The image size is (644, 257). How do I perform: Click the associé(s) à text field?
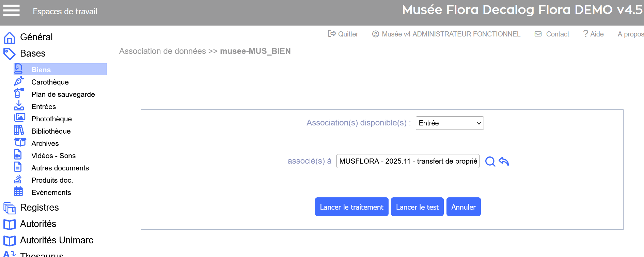click(408, 161)
